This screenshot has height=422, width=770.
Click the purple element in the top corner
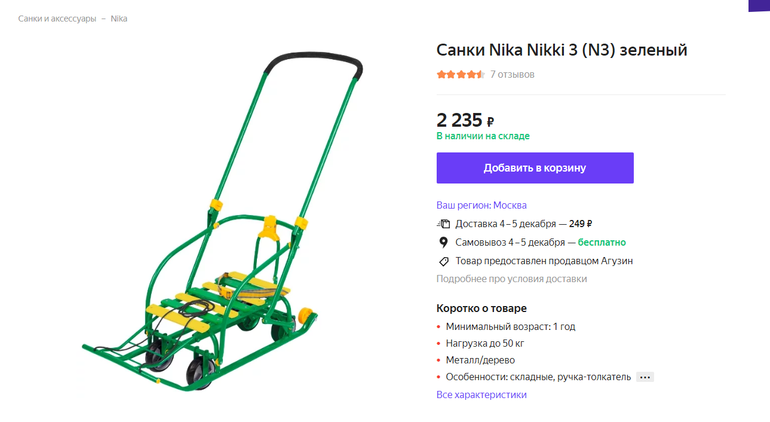click(759, 5)
